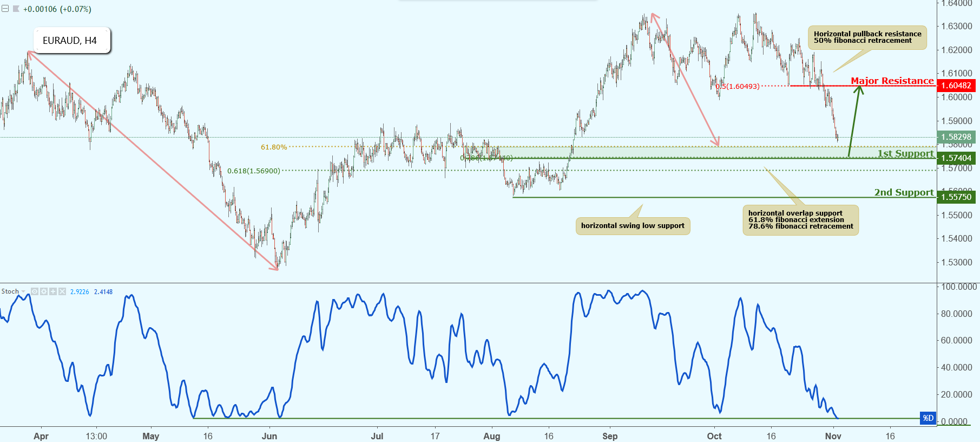
Task: Click the 1.62000 price axis label
Action: tap(957, 50)
